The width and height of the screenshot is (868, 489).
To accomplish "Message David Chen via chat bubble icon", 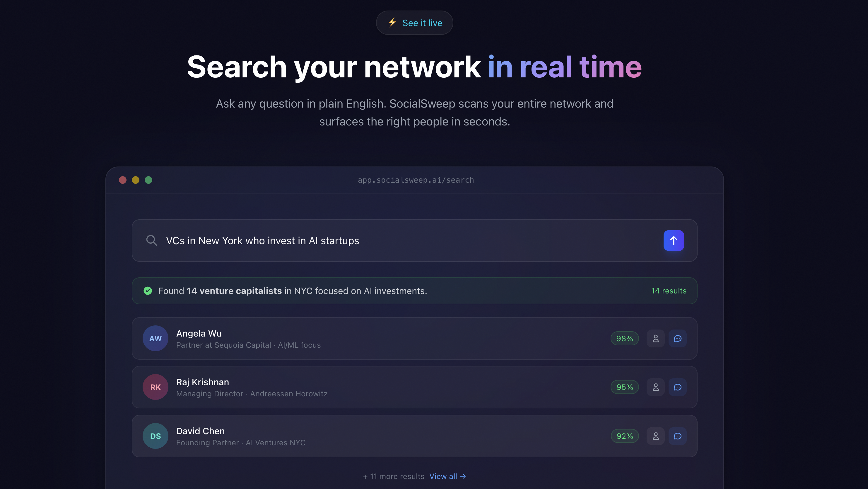I will (x=678, y=436).
